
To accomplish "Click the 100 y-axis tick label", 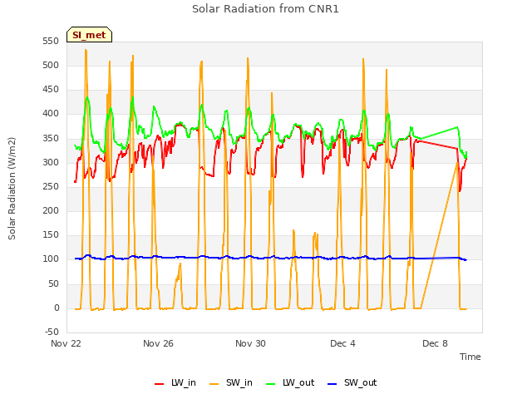I will 51,259.
